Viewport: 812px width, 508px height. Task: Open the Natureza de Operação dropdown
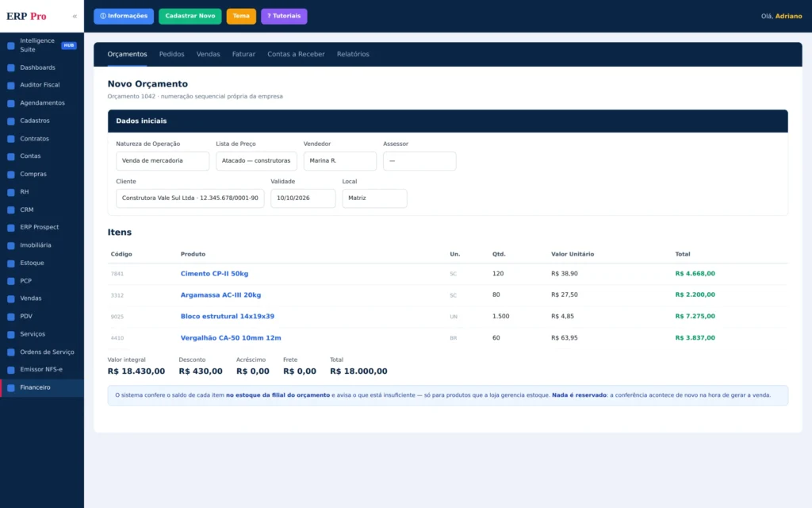click(163, 160)
